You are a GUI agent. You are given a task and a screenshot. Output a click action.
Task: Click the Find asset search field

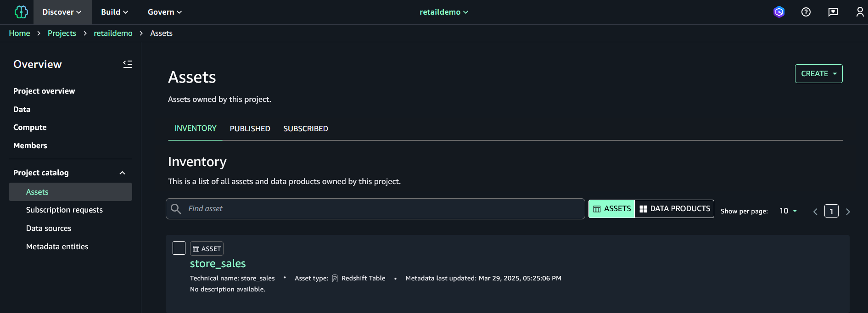pyautogui.click(x=375, y=209)
